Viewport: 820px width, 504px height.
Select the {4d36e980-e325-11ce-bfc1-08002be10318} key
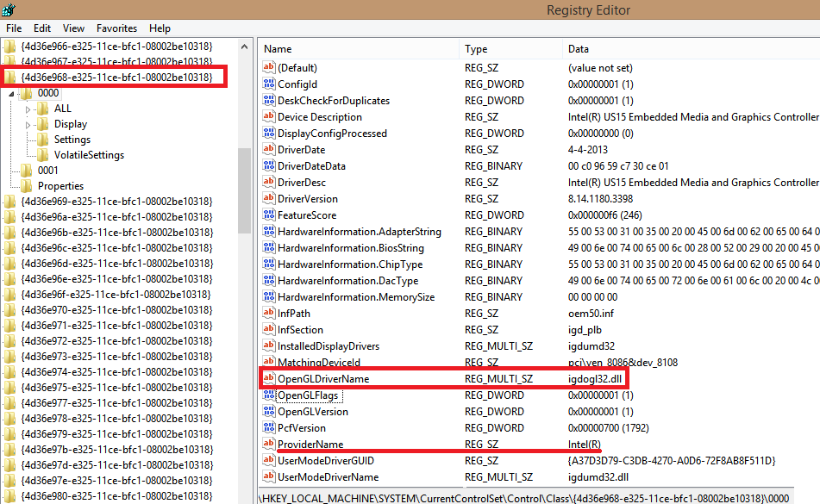pos(117,495)
